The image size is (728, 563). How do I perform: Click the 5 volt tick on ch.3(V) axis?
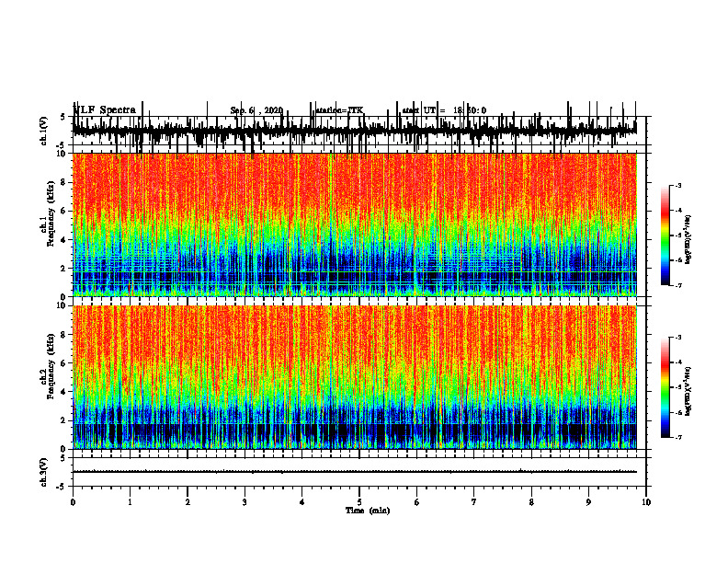(63, 457)
